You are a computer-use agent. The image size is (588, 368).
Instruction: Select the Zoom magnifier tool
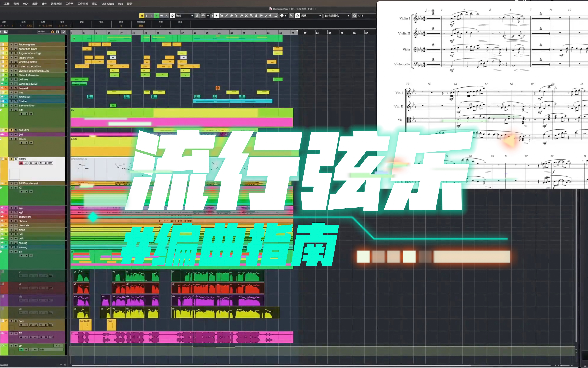click(251, 16)
